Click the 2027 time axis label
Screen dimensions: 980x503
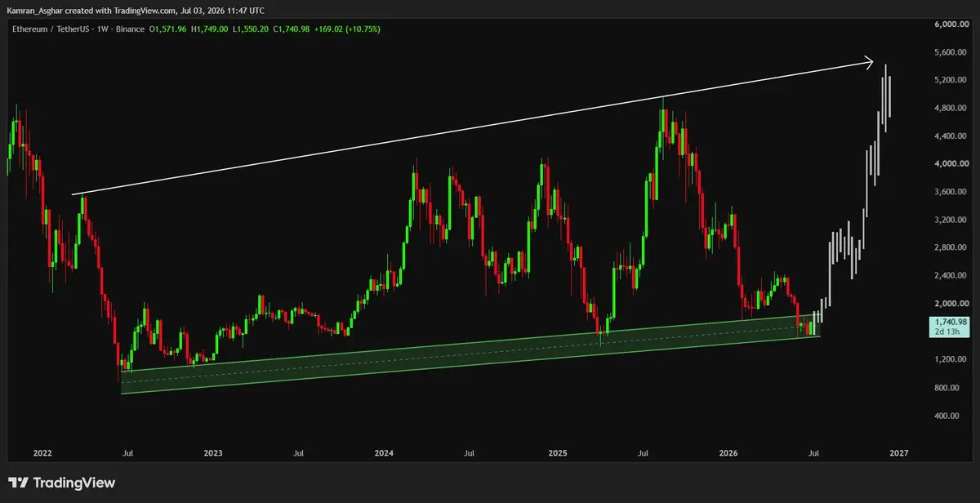898,452
